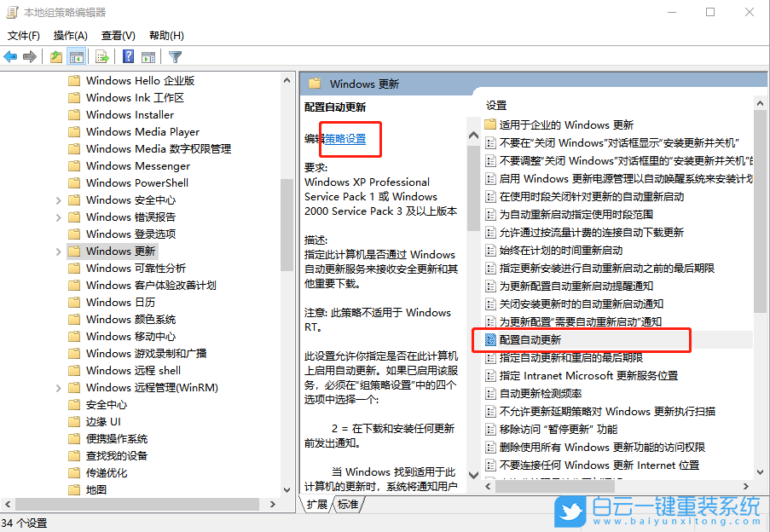This screenshot has height=532, width=770.
Task: Expand the Windows 错误报告 node
Action: coord(60,217)
